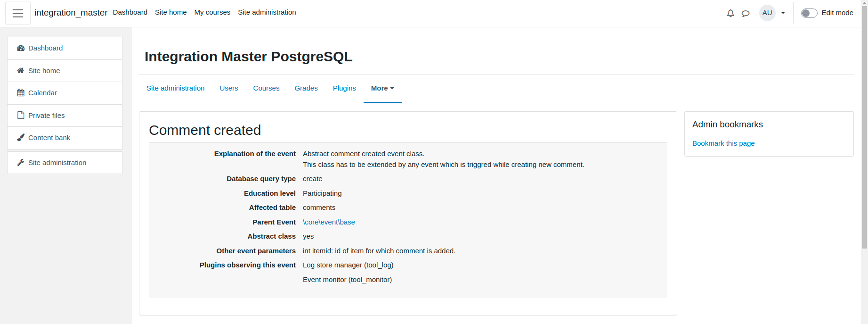Viewport: 868px width, 324px height.
Task: Open Site home label in the sidebar
Action: (44, 71)
